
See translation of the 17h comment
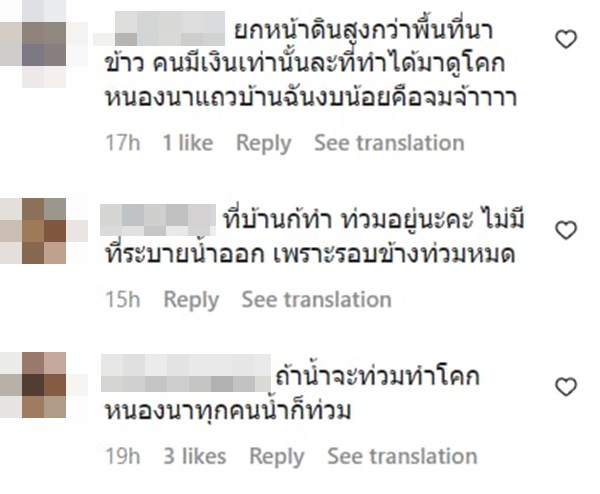[x=388, y=143]
